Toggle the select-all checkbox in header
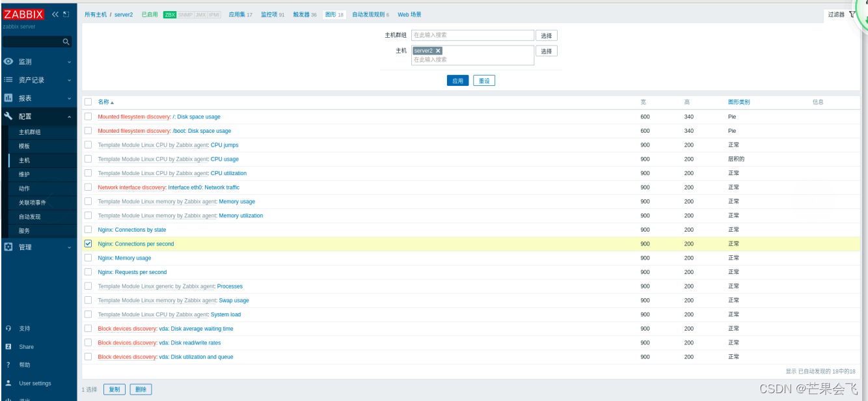The image size is (868, 401). 88,102
